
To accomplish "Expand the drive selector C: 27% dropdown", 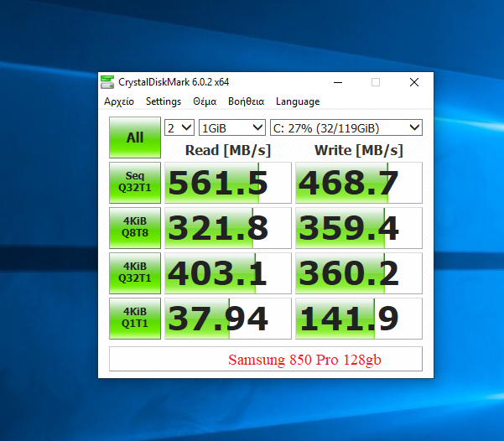I will [346, 127].
